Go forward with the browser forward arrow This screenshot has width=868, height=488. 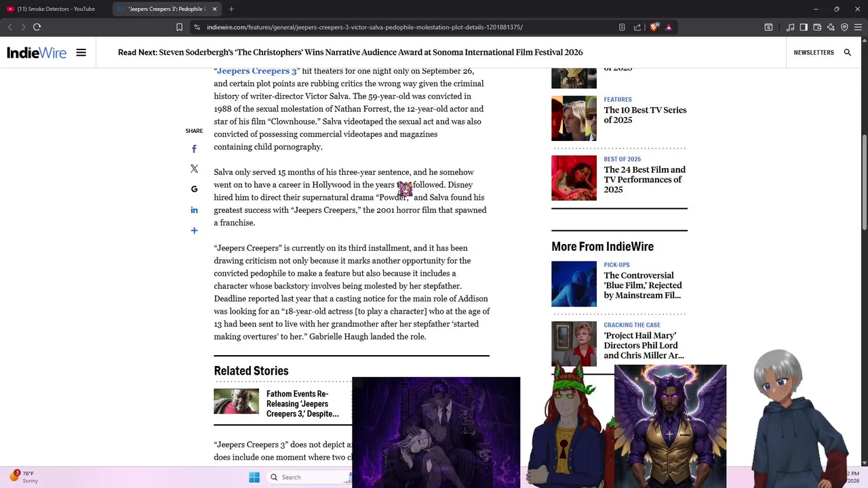[x=23, y=27]
